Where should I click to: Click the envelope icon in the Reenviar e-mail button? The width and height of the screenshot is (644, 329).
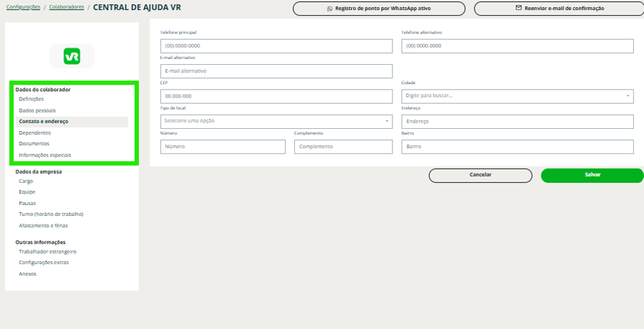coord(519,8)
